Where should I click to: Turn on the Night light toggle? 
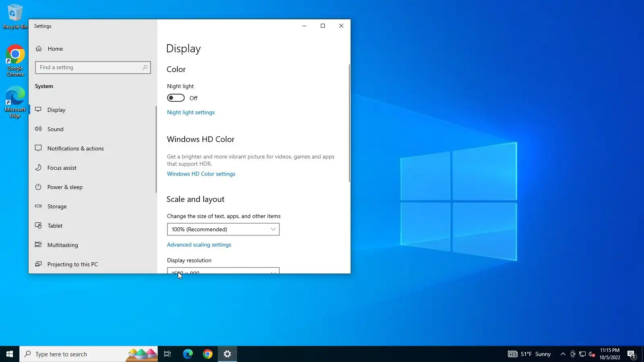pos(176,98)
